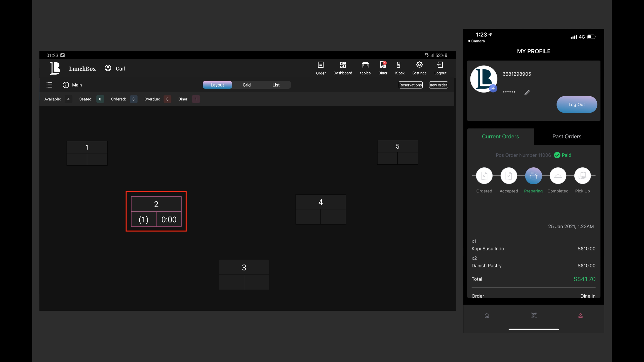The width and height of the screenshot is (644, 362).
Task: Click the blue Log Out button
Action: [577, 105]
